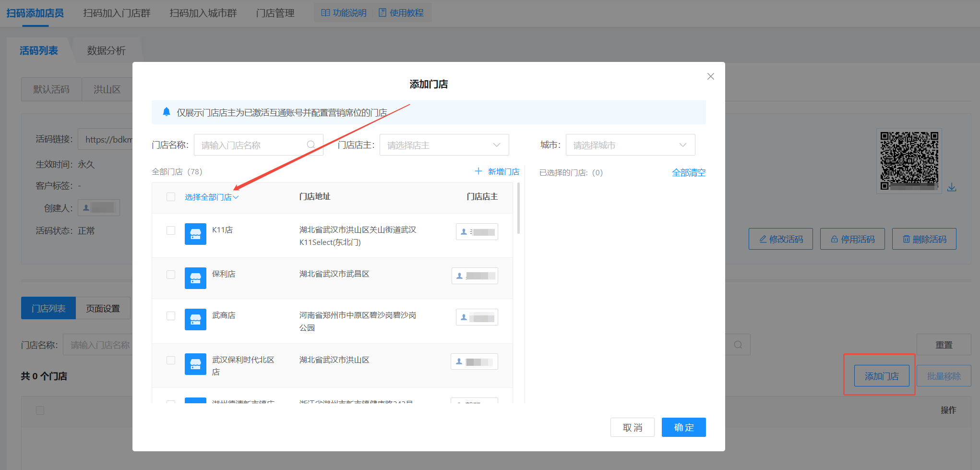Focus the dialog 门店名称 input field
The height and width of the screenshot is (470, 980).
point(259,145)
